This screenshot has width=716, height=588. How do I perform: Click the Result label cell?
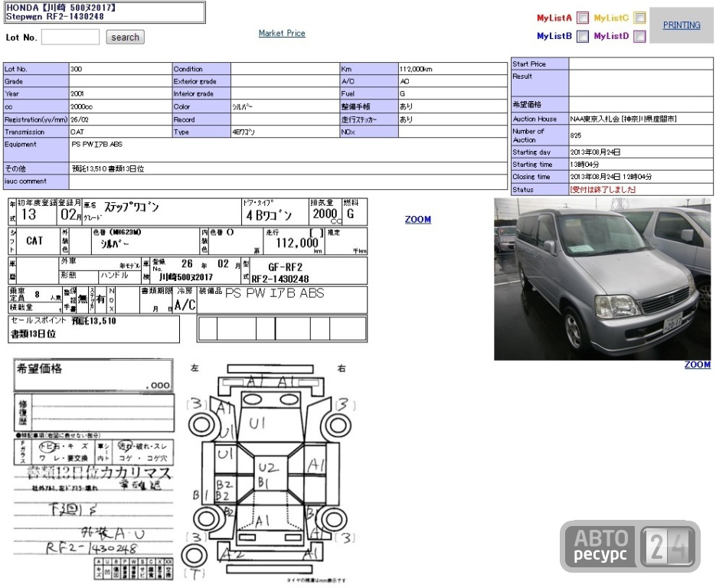pyautogui.click(x=540, y=83)
